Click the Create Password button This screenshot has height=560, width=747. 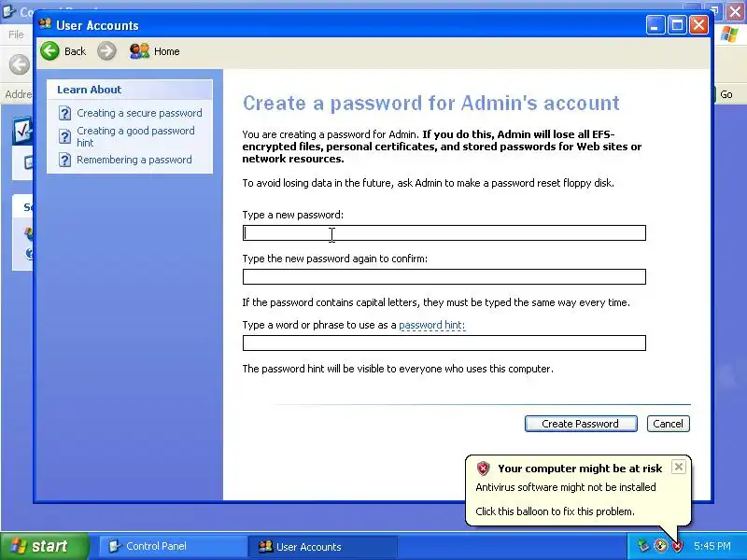tap(581, 424)
